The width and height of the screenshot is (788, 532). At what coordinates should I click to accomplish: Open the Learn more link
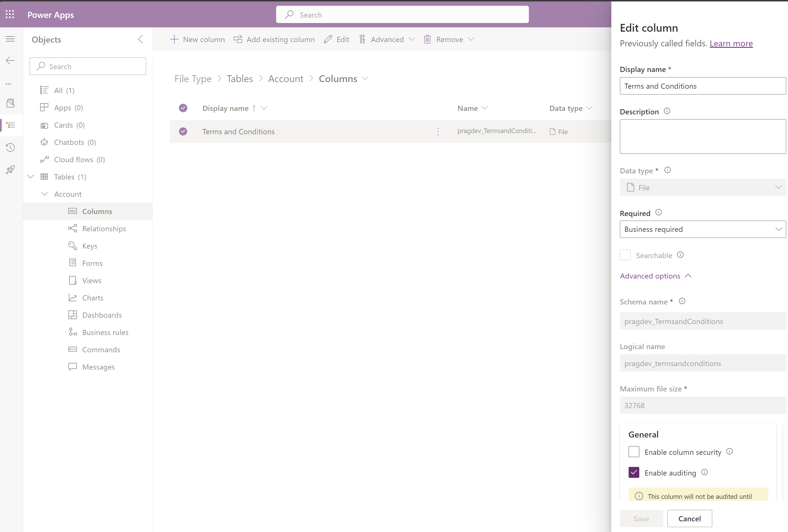click(x=731, y=43)
